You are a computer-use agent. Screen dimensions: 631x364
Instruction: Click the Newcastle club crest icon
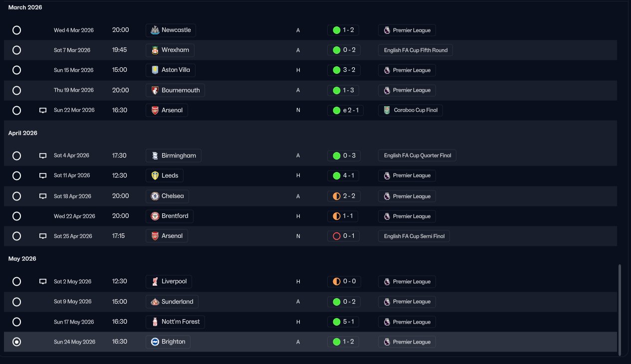click(x=155, y=30)
